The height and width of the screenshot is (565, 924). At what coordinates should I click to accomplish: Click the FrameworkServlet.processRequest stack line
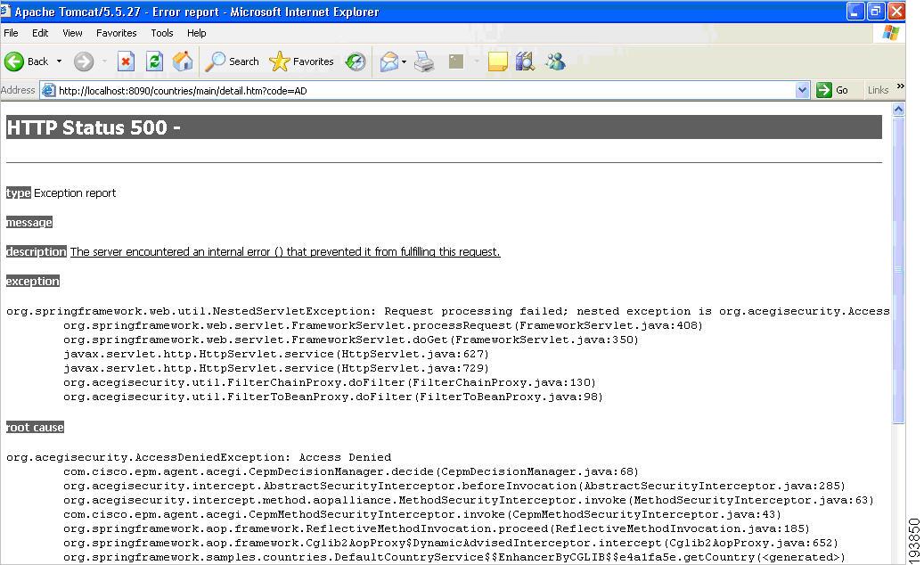383,325
